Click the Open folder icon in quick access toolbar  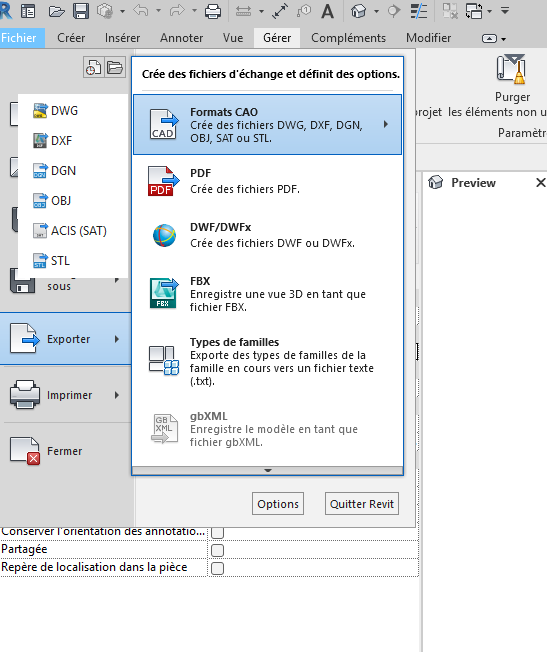tap(56, 11)
